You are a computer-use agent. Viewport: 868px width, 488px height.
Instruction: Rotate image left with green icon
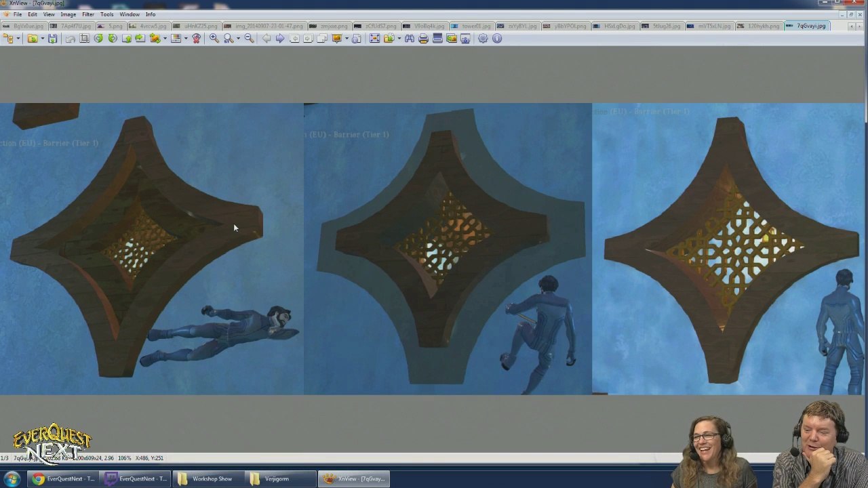click(x=98, y=39)
